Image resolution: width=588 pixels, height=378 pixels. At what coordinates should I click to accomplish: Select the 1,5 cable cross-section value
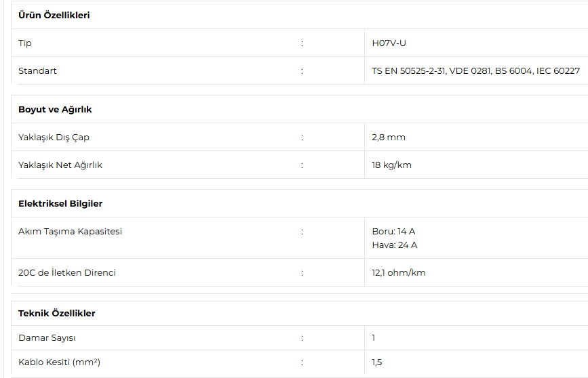376,362
